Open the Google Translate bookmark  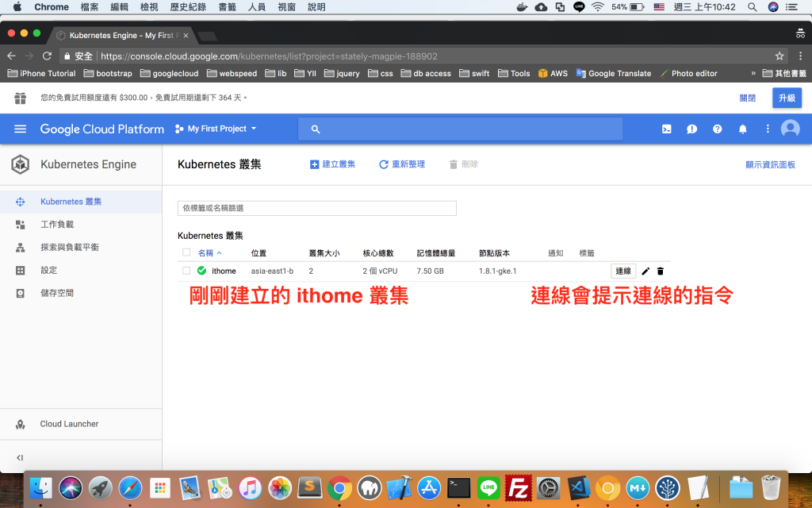click(614, 73)
